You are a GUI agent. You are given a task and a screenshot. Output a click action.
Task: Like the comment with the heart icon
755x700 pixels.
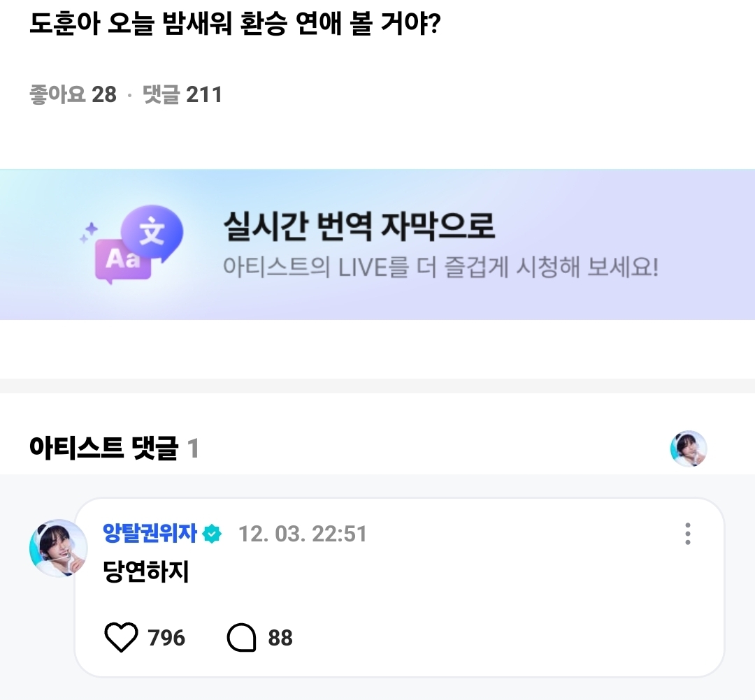(121, 638)
